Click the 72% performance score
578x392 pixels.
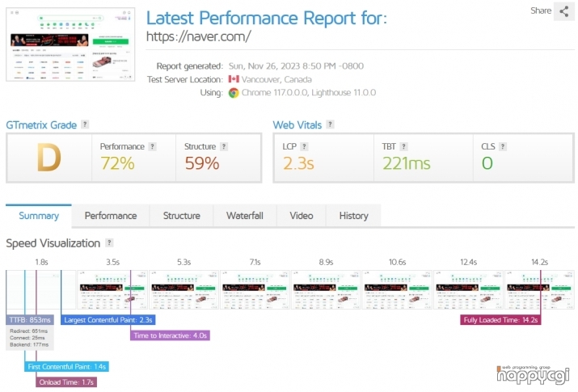pos(117,163)
